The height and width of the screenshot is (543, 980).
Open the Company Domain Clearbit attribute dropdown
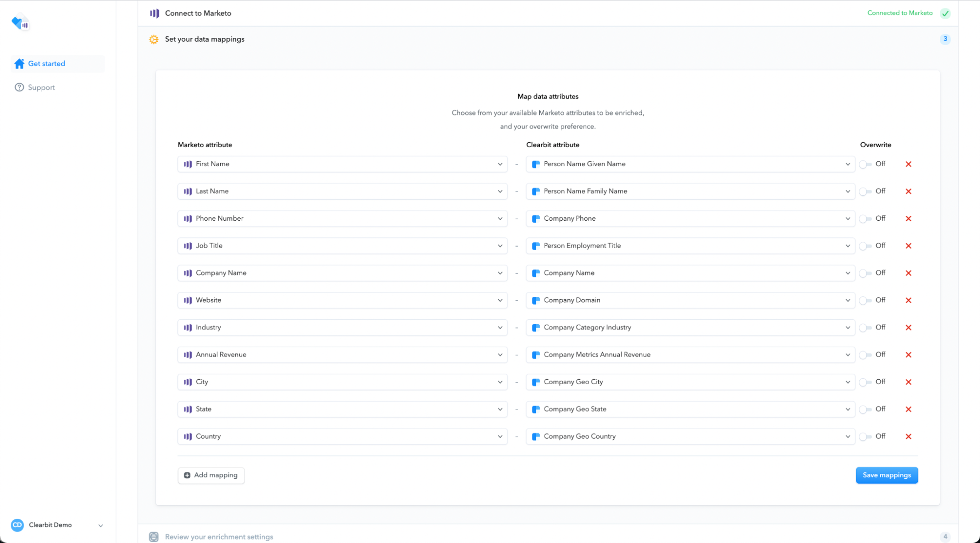tap(690, 300)
